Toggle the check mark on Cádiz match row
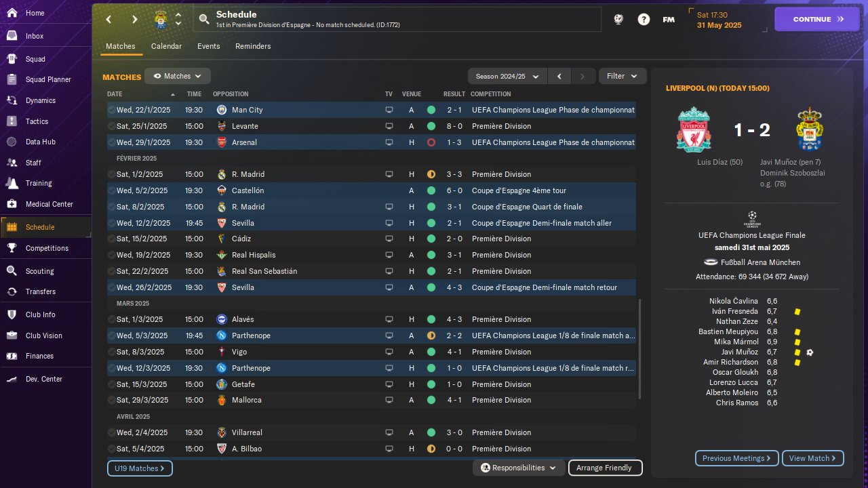 tap(111, 239)
